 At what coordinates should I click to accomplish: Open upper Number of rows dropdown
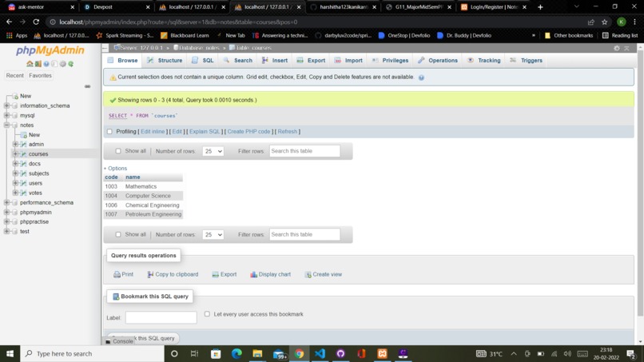point(213,151)
